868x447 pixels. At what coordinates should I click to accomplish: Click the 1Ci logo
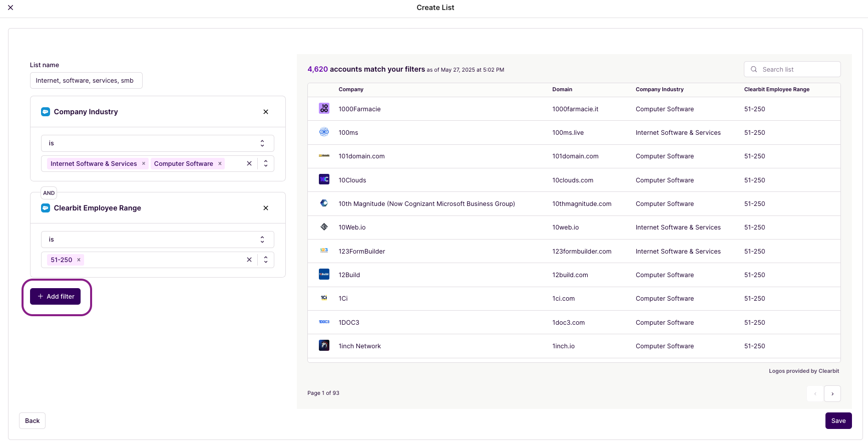[324, 298]
